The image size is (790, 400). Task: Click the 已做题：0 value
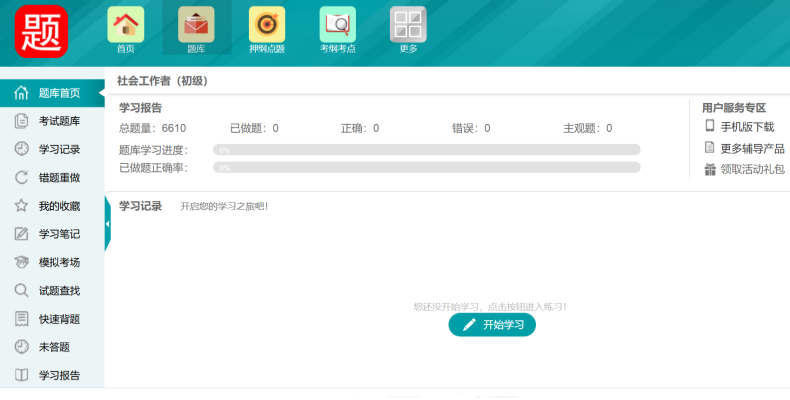[254, 128]
